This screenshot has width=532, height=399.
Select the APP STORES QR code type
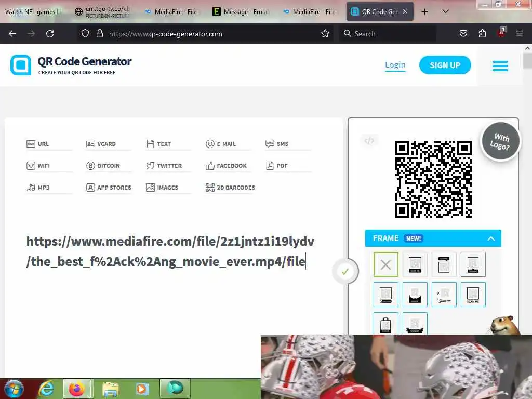(109, 187)
